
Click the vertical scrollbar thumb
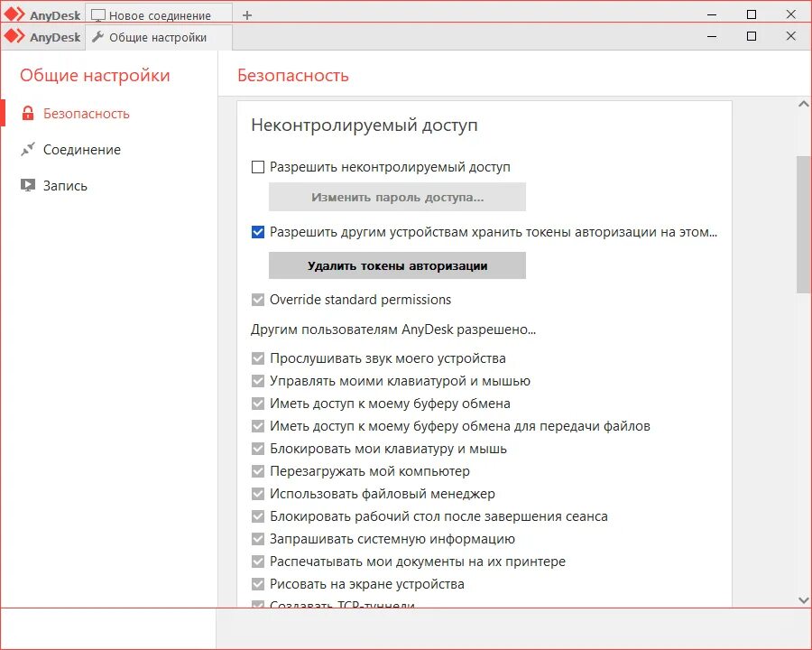pyautogui.click(x=803, y=225)
